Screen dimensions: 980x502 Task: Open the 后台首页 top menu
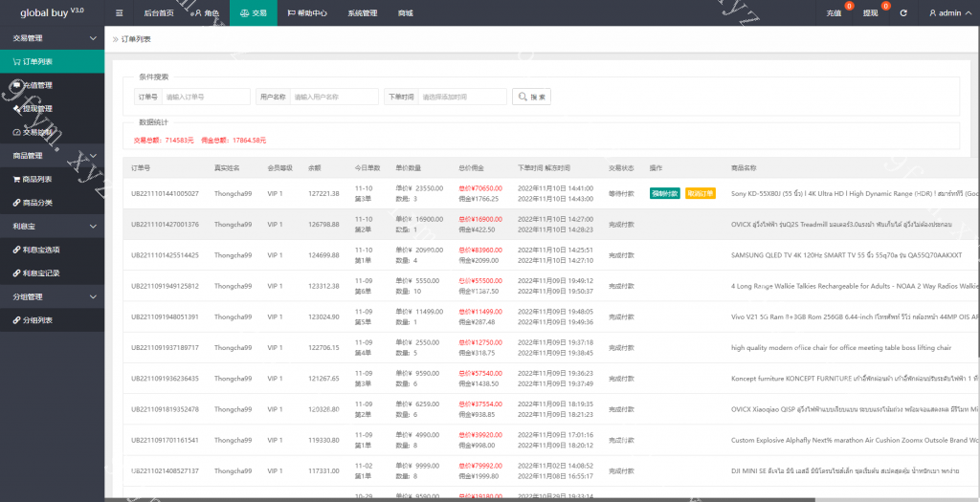pos(159,13)
